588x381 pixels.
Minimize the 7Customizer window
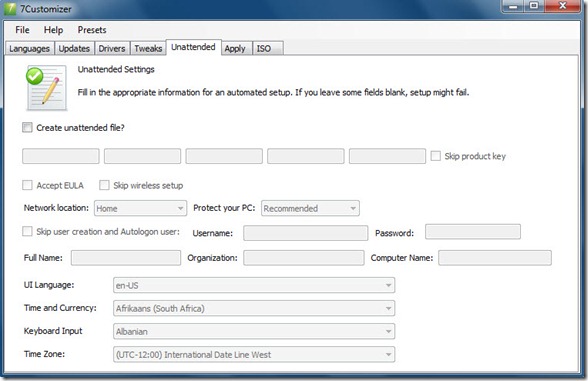tap(513, 6)
